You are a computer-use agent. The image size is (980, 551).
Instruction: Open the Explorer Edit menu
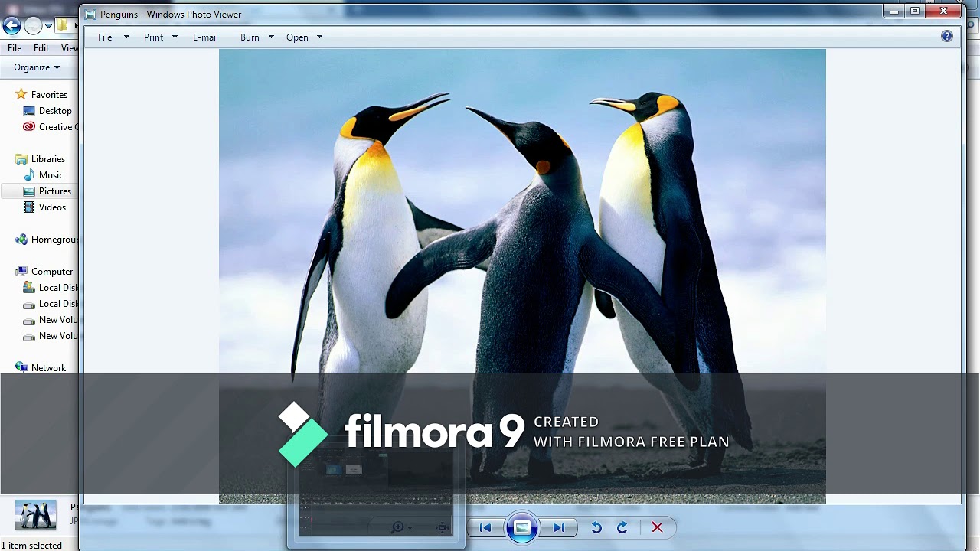pyautogui.click(x=41, y=48)
